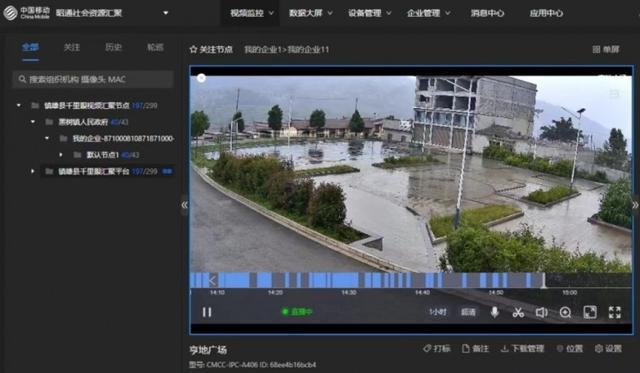Collapse the top tree node 197/299
Screen dimensions: 640x373
coord(19,106)
